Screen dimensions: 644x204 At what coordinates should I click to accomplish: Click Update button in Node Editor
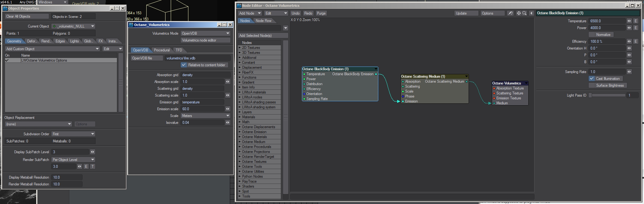(x=466, y=13)
